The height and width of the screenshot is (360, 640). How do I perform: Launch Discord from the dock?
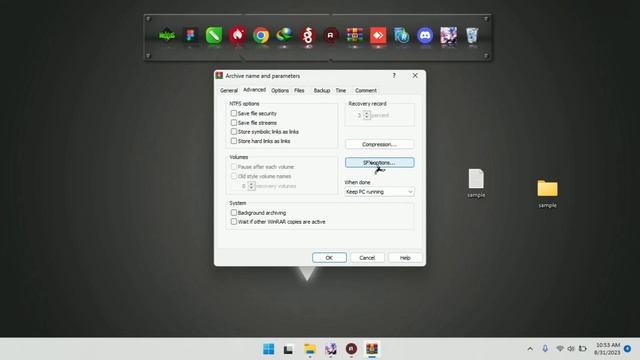pyautogui.click(x=425, y=36)
